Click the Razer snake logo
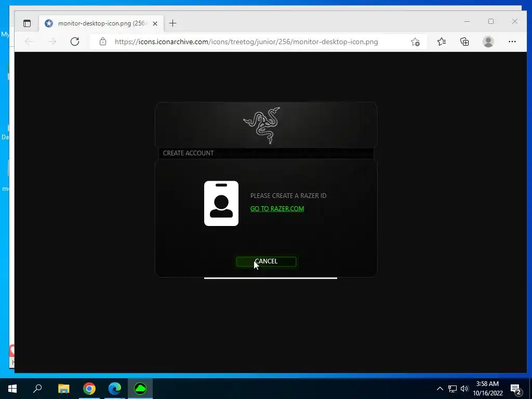The height and width of the screenshot is (399, 532). [x=262, y=126]
